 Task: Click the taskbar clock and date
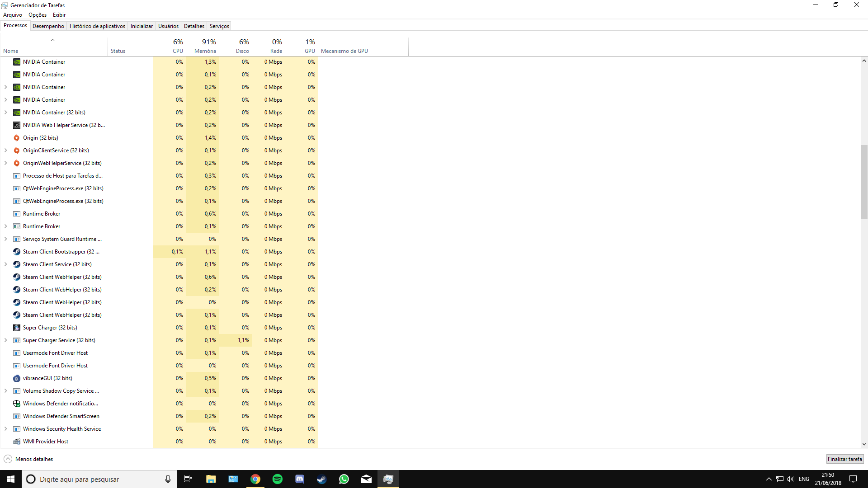(x=828, y=479)
